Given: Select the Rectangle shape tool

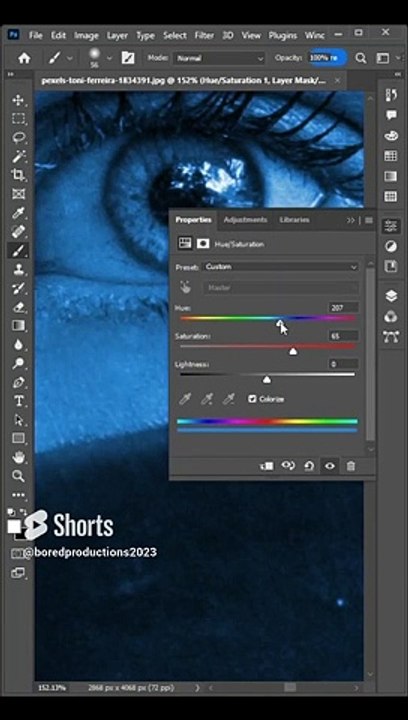Looking at the screenshot, I should point(18,438).
